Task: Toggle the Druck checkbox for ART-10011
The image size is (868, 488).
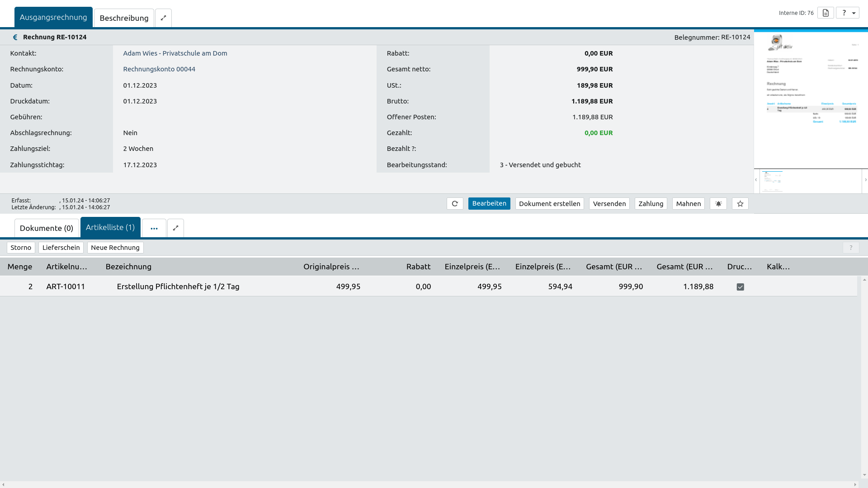Action: click(x=740, y=287)
